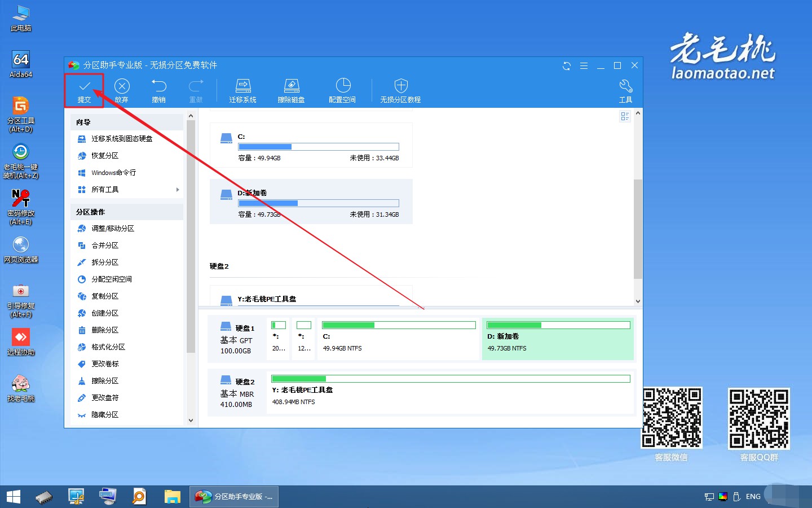Screen dimensions: 812x508
Task: Select 恢复分区 wizard item
Action: pos(105,155)
